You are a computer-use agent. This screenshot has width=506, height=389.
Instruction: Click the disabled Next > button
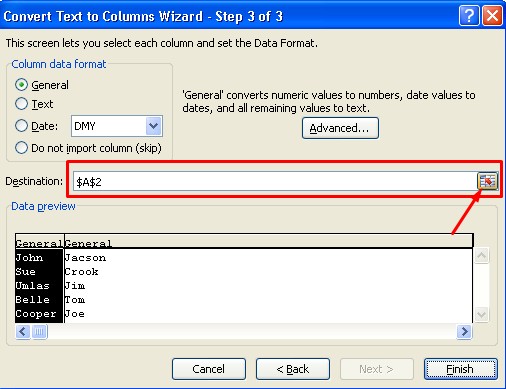coord(377,369)
